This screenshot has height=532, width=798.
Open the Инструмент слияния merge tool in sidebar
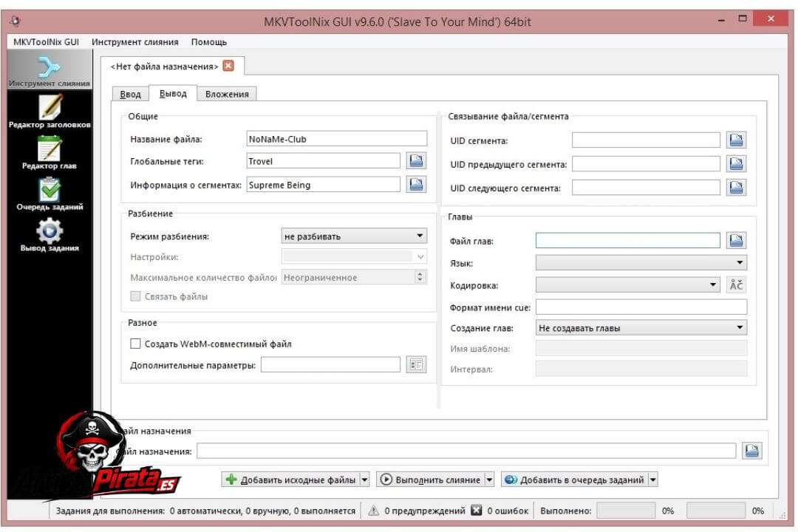click(x=50, y=70)
